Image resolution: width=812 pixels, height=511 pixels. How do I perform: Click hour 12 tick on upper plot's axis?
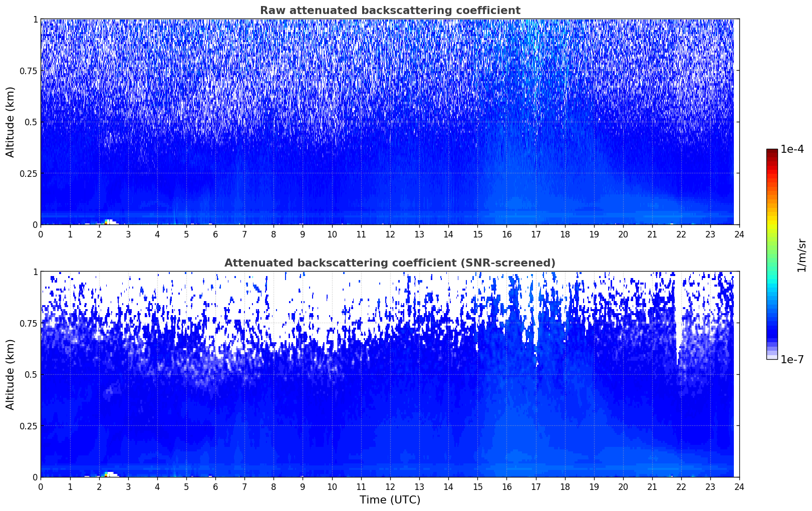390,234
